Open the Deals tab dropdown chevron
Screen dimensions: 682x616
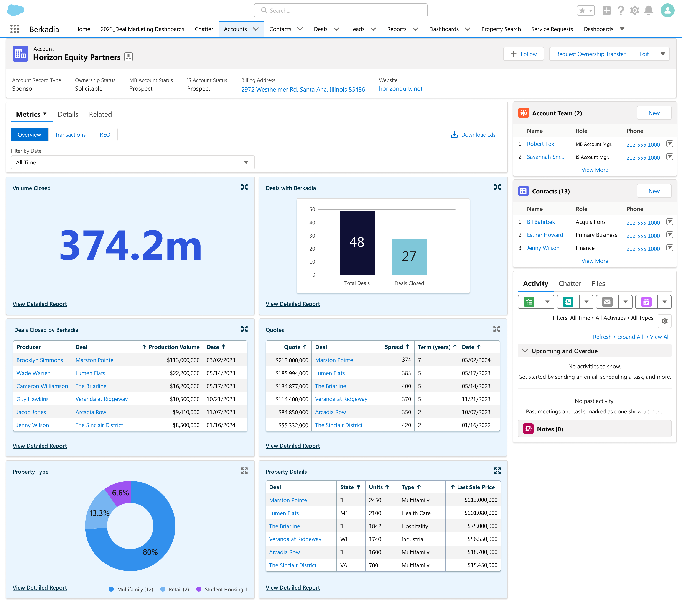point(336,29)
